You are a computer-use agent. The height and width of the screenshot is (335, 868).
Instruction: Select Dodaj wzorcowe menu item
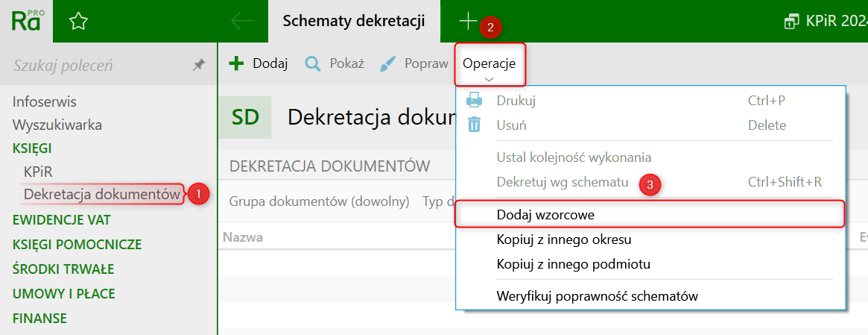click(650, 215)
